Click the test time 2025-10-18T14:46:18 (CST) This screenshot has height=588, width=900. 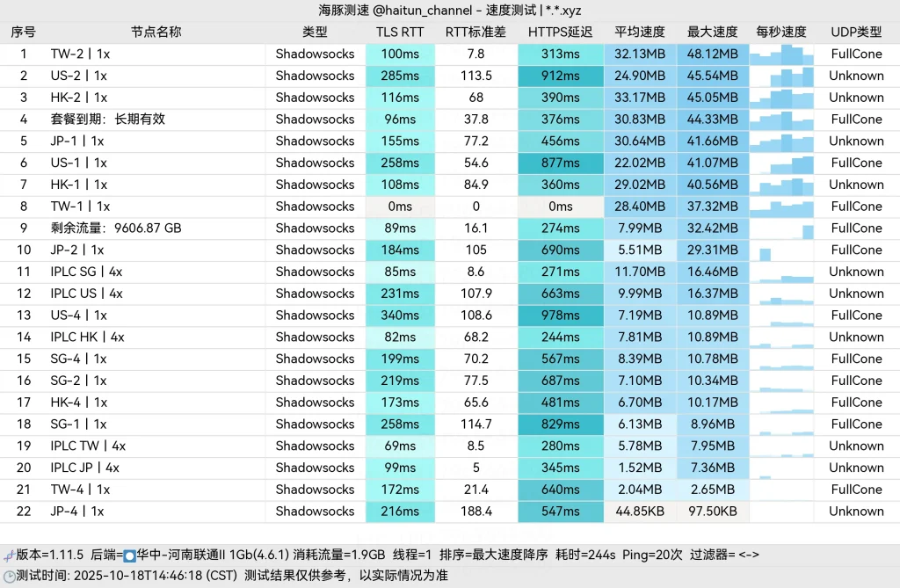click(x=156, y=576)
